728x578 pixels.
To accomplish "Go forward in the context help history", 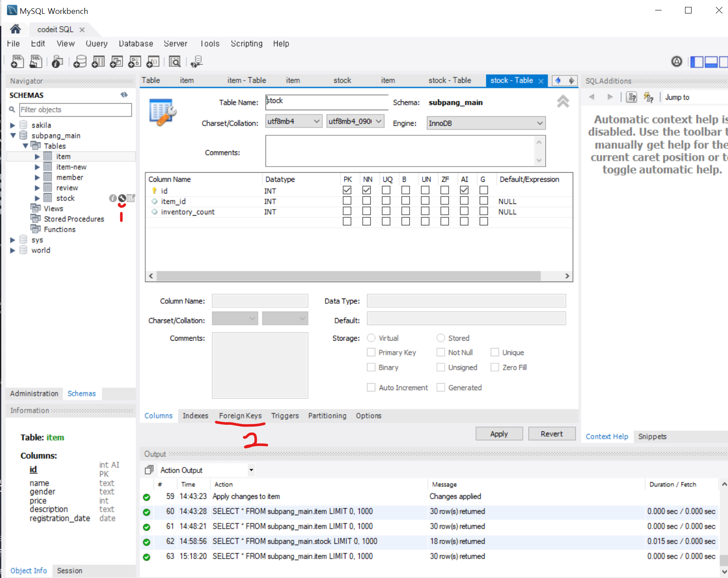I will 610,97.
